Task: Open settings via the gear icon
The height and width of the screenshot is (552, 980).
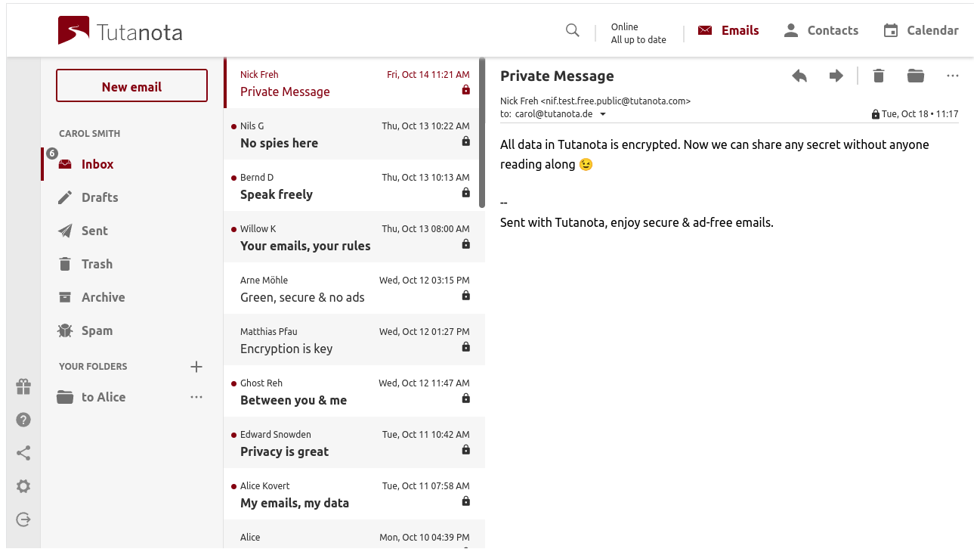Action: pyautogui.click(x=23, y=486)
